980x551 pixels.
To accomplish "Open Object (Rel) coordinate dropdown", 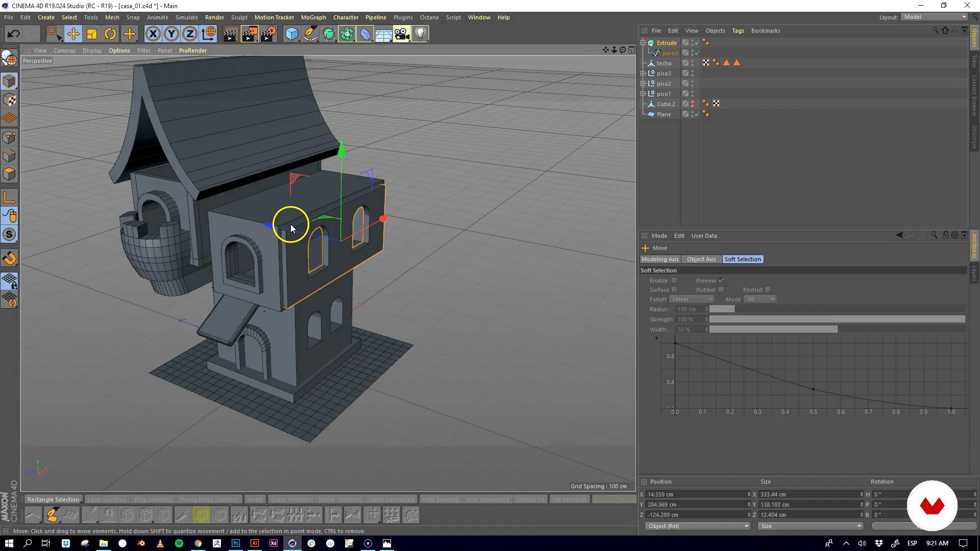I will [x=697, y=526].
